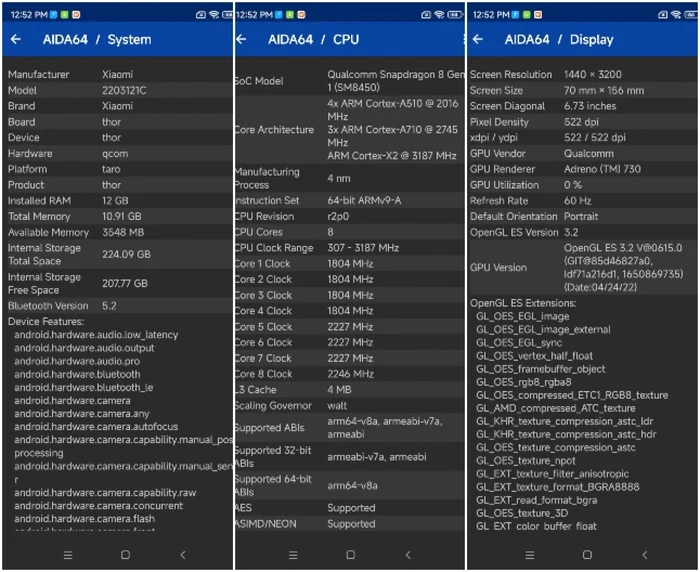Open recents menu icon under System screen
700x572 pixels.
tap(68, 554)
